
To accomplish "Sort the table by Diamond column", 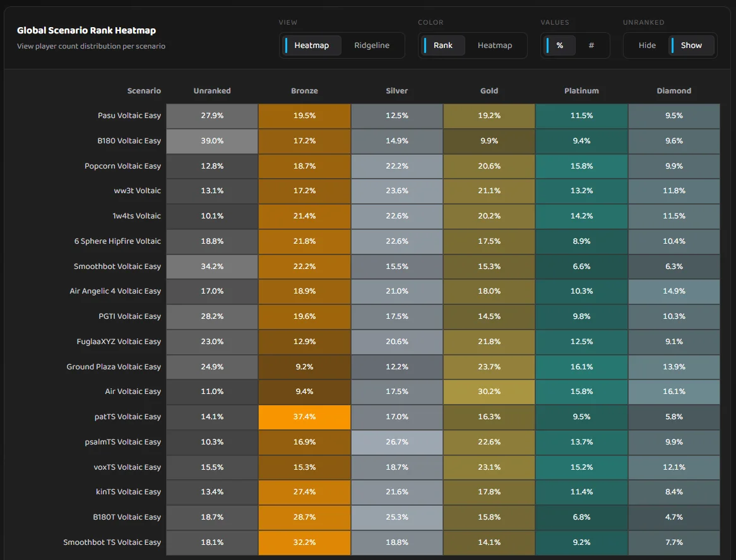I will click(674, 90).
